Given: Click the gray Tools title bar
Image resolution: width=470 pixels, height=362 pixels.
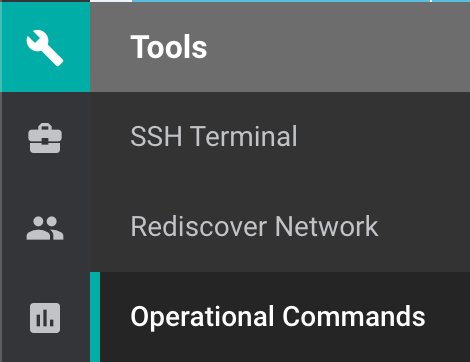Looking at the screenshot, I should (280, 47).
